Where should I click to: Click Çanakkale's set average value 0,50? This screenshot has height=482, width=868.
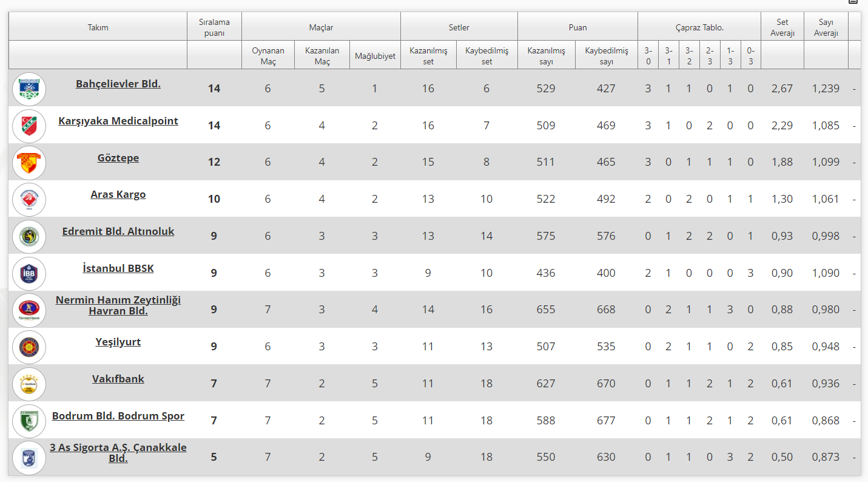(x=782, y=457)
